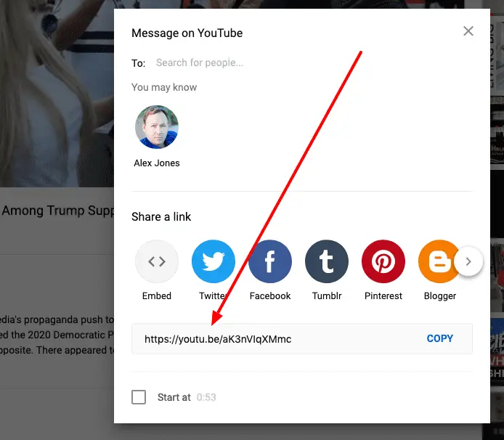This screenshot has width=504, height=440.
Task: Click the Message on YouTube title
Action: [x=187, y=33]
